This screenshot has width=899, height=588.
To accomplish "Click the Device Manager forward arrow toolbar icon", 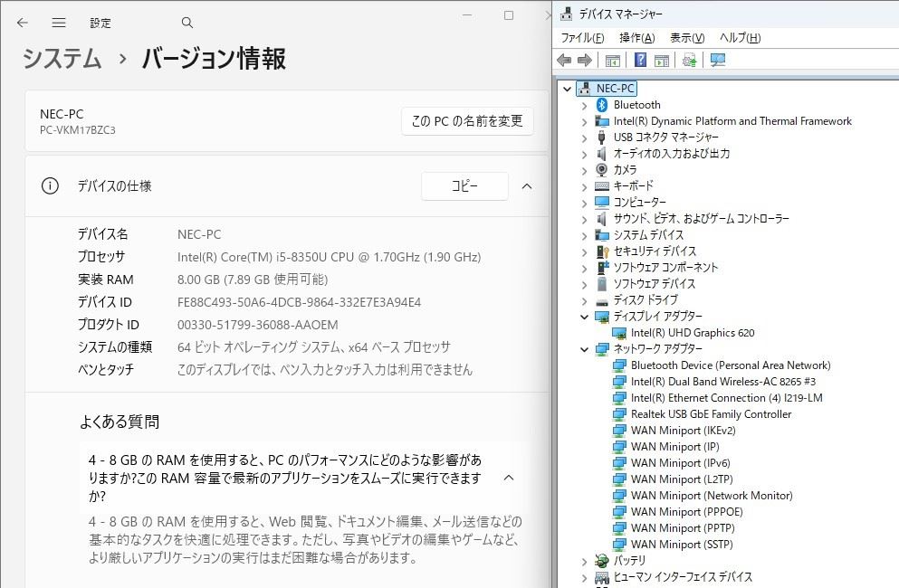I will (584, 61).
